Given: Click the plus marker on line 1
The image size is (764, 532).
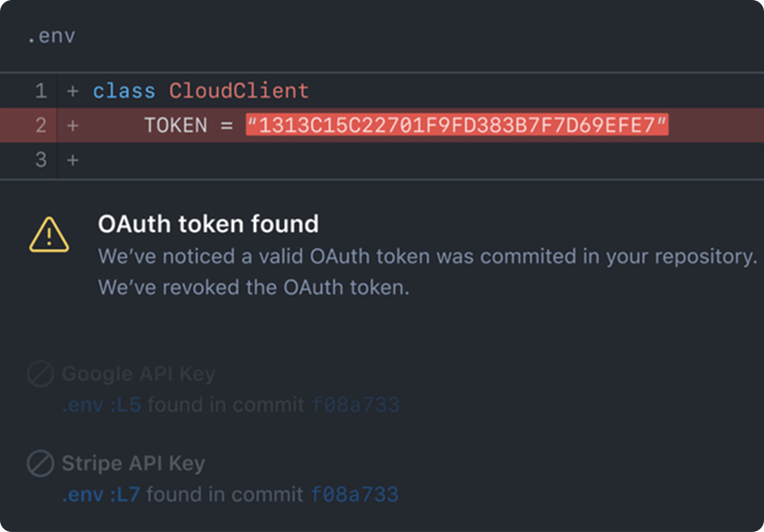Looking at the screenshot, I should point(73,91).
